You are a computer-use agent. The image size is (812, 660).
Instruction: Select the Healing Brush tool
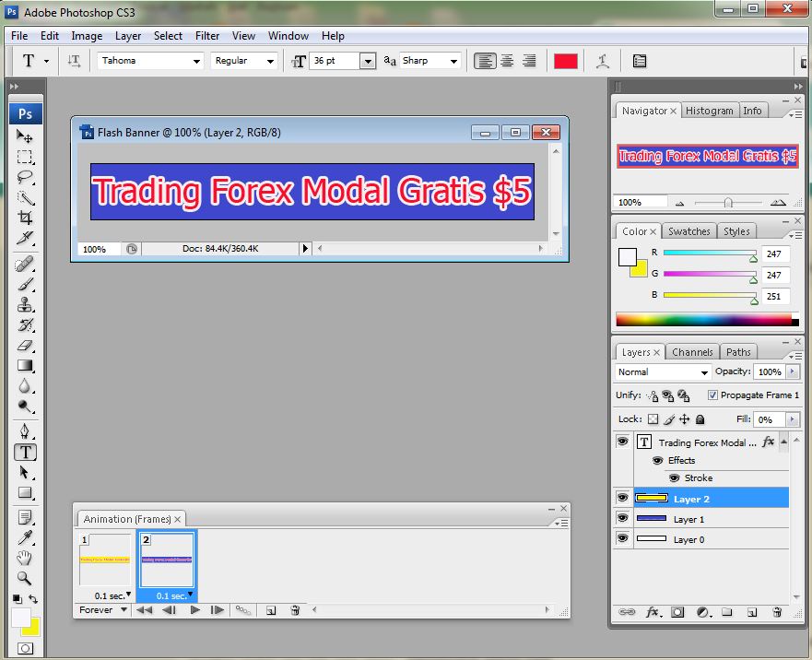pos(24,265)
